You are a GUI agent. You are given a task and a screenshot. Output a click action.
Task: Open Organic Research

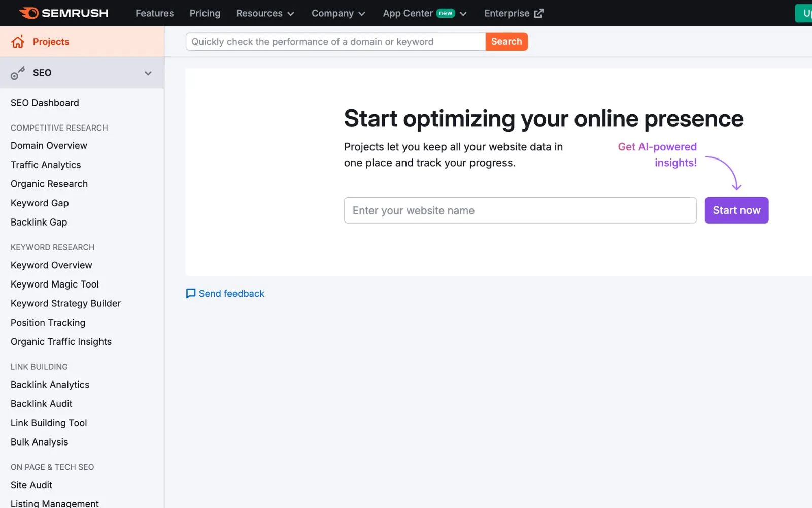[x=49, y=184]
